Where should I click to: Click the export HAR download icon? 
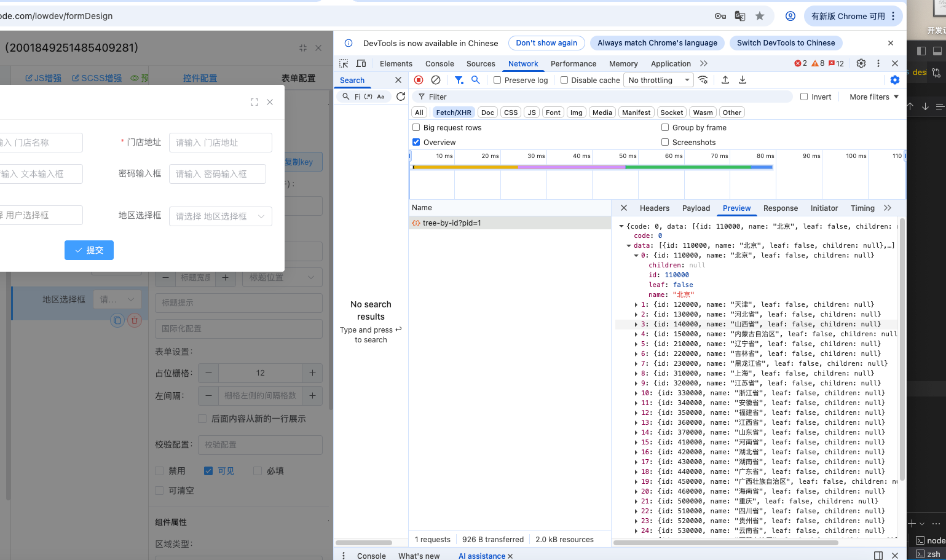point(743,80)
